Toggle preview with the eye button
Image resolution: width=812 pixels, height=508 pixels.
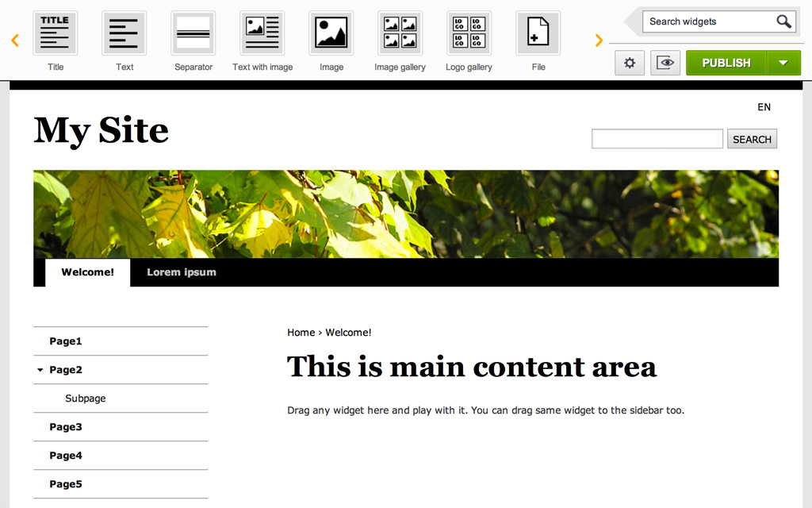click(665, 63)
